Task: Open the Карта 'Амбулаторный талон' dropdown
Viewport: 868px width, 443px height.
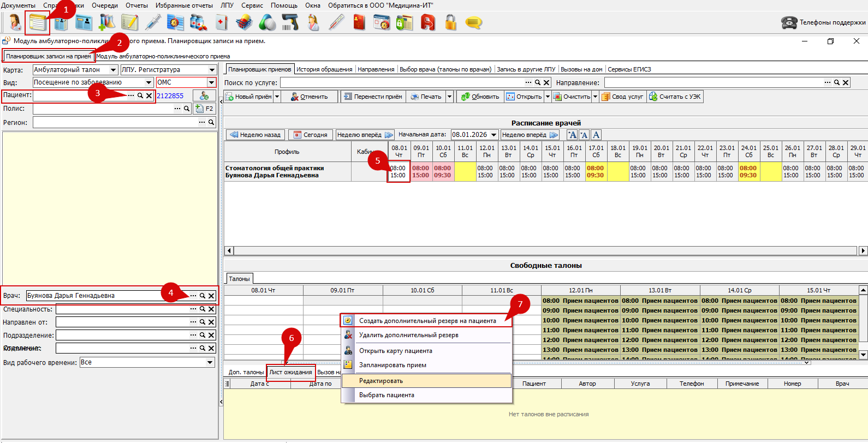Action: point(113,70)
